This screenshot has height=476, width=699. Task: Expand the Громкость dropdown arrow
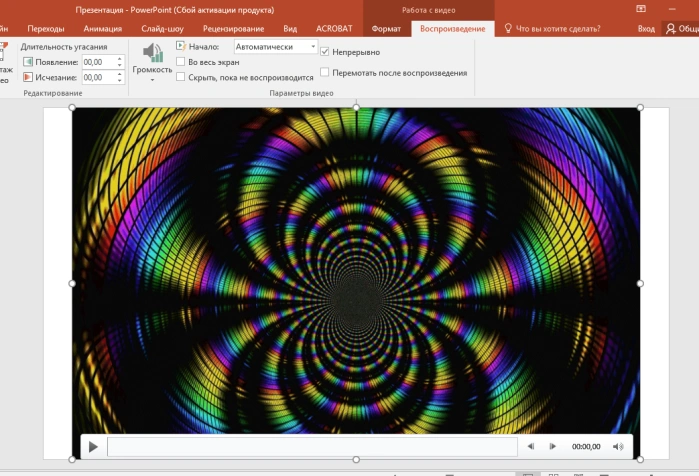coord(152,80)
